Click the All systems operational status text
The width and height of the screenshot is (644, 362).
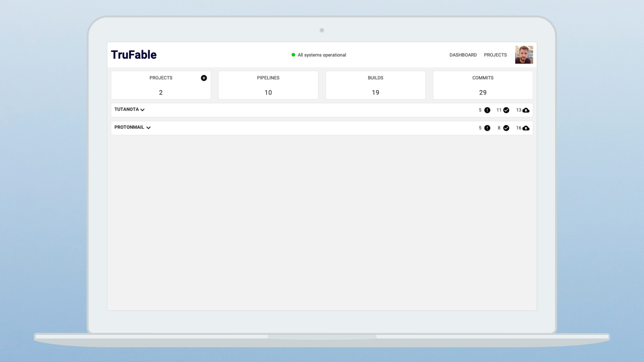coord(322,55)
